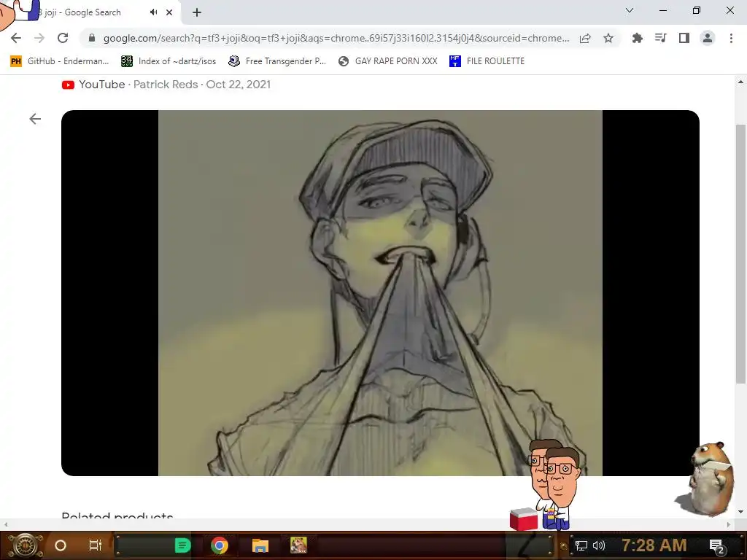Open the GitHub - Enderman bookmark
Screen dimensions: 747x560
tap(60, 61)
